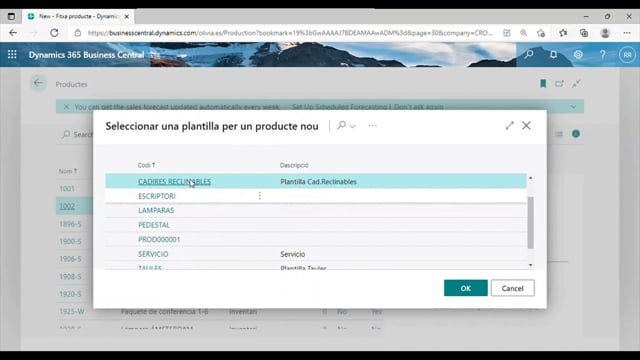Click the info circle icon behind dialog

tap(576, 134)
